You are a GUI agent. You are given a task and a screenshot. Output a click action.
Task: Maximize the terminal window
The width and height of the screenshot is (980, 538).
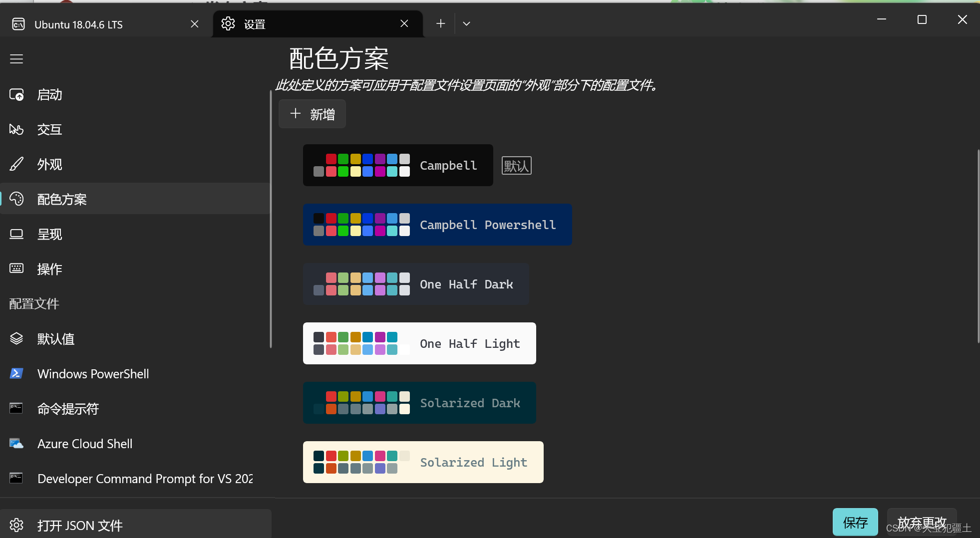pyautogui.click(x=922, y=19)
